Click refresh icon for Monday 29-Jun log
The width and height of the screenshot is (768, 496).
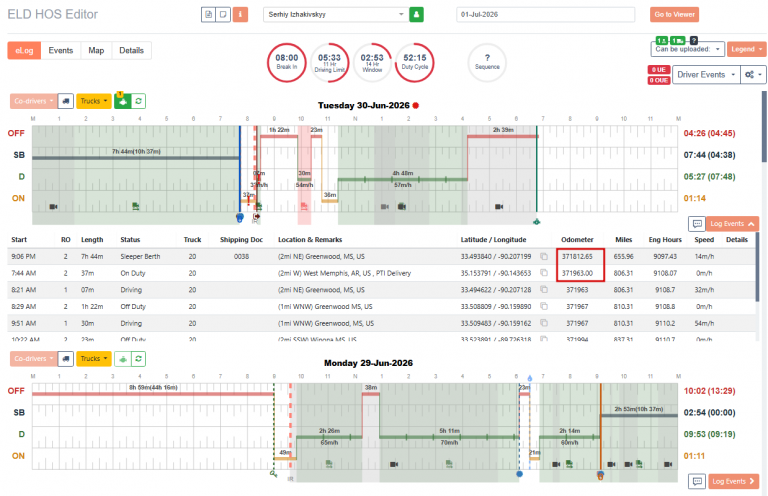coord(139,358)
